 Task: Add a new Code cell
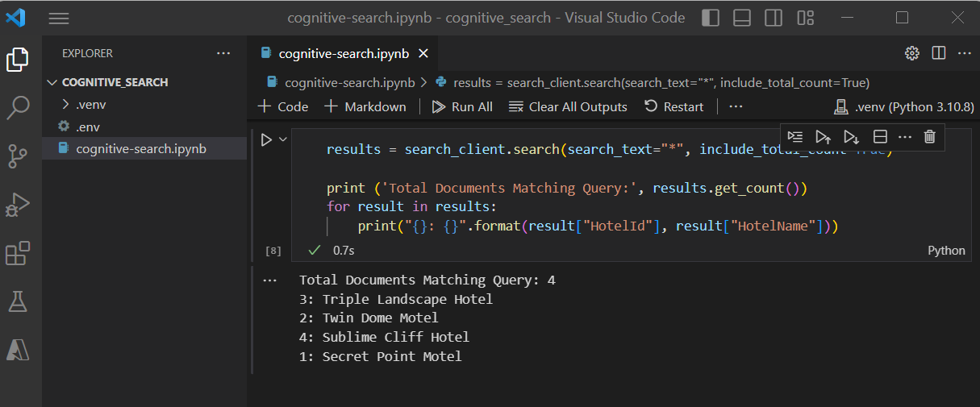pyautogui.click(x=283, y=106)
